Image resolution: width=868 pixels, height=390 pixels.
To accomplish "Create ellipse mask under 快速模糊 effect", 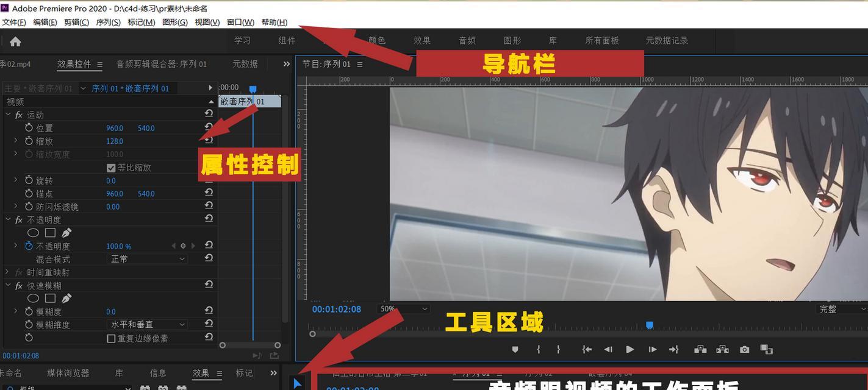I will click(x=33, y=299).
